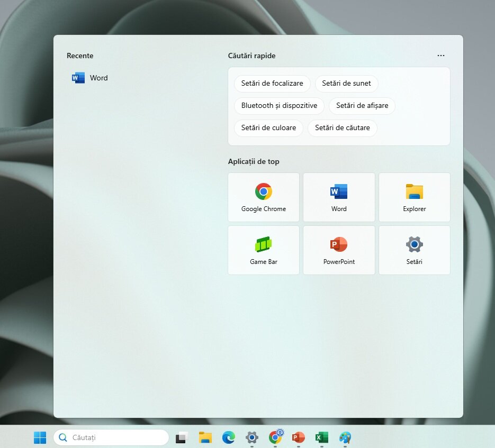Open Explorer tile in top apps
This screenshot has width=495, height=448.
[414, 197]
